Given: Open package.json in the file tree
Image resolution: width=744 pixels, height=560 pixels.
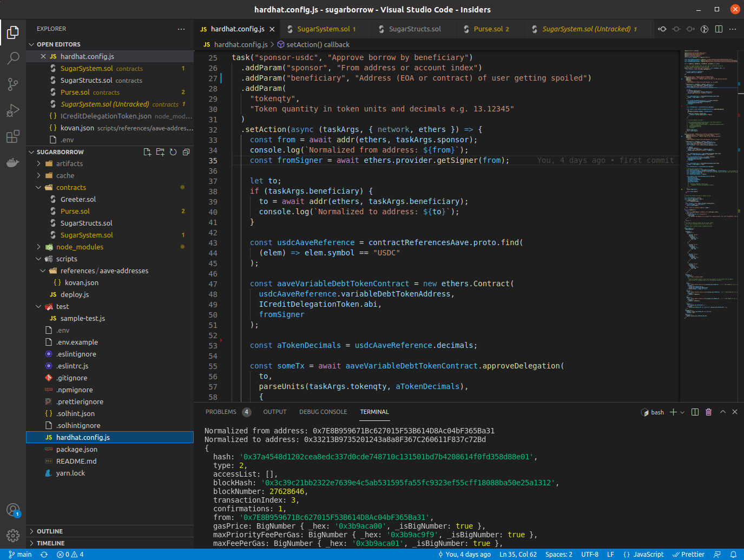Looking at the screenshot, I should coord(77,449).
